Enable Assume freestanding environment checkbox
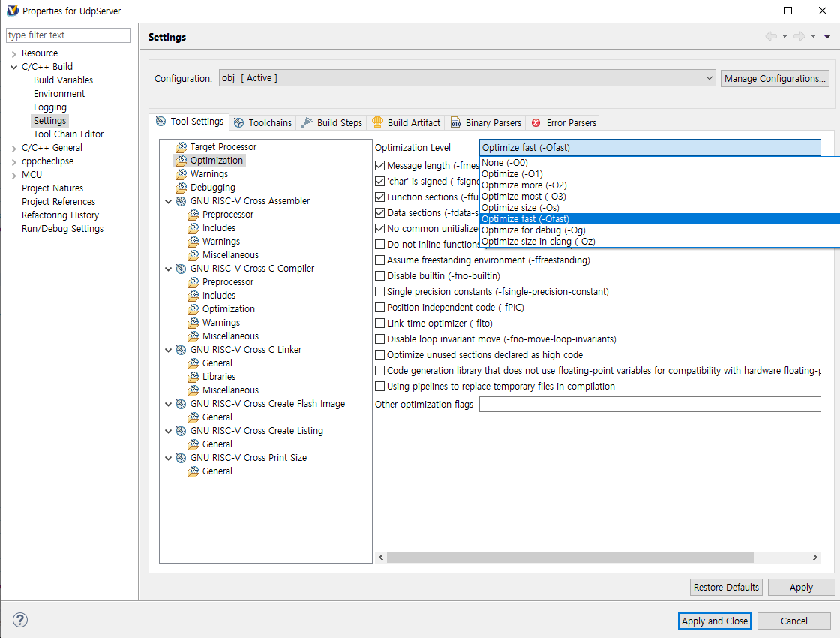Image resolution: width=840 pixels, height=638 pixels. pyautogui.click(x=379, y=260)
